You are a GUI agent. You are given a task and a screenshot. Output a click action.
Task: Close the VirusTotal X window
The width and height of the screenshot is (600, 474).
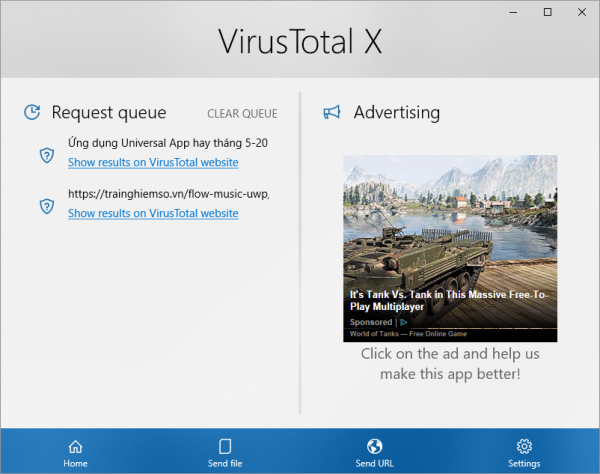[x=582, y=12]
